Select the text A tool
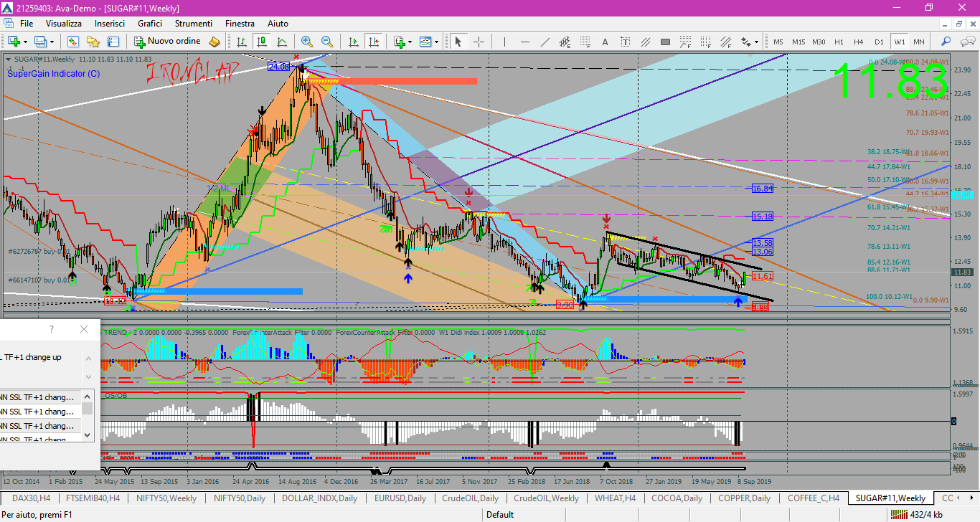Screen dimensions: 980x522 click(x=606, y=42)
